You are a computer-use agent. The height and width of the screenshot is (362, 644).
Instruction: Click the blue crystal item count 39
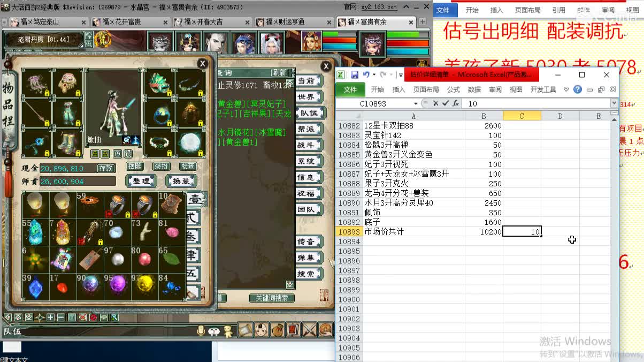click(35, 286)
